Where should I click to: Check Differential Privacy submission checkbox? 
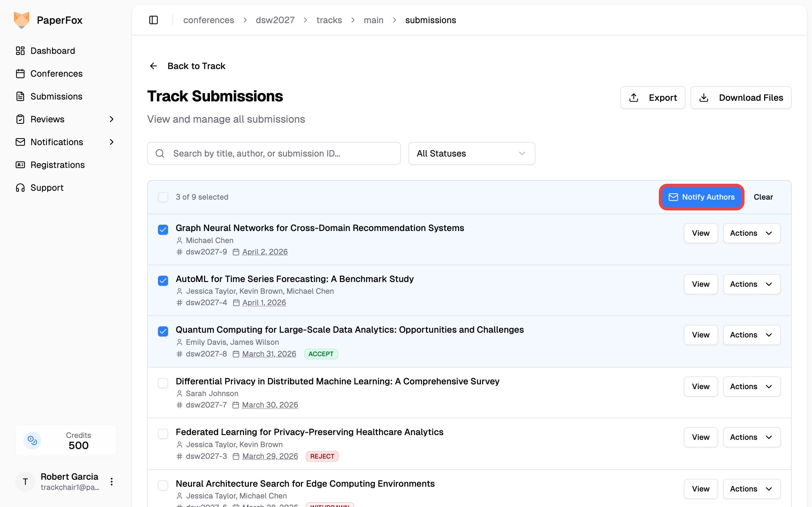pos(163,383)
